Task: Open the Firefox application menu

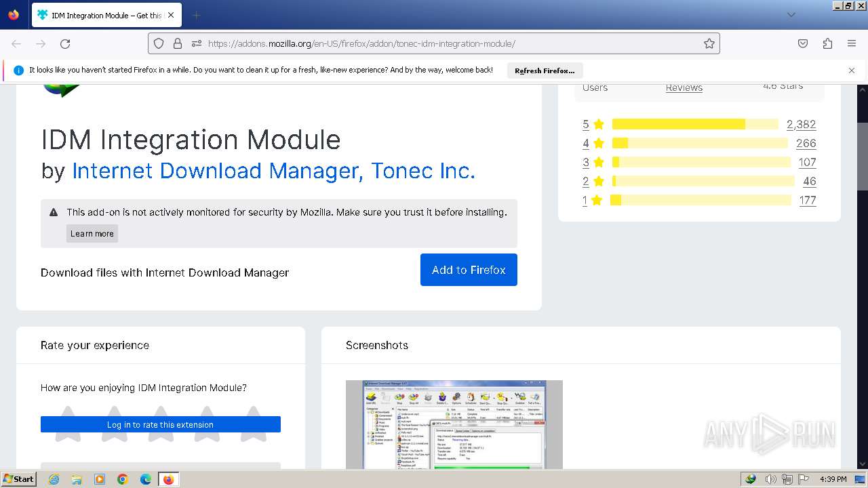Action: [x=852, y=43]
